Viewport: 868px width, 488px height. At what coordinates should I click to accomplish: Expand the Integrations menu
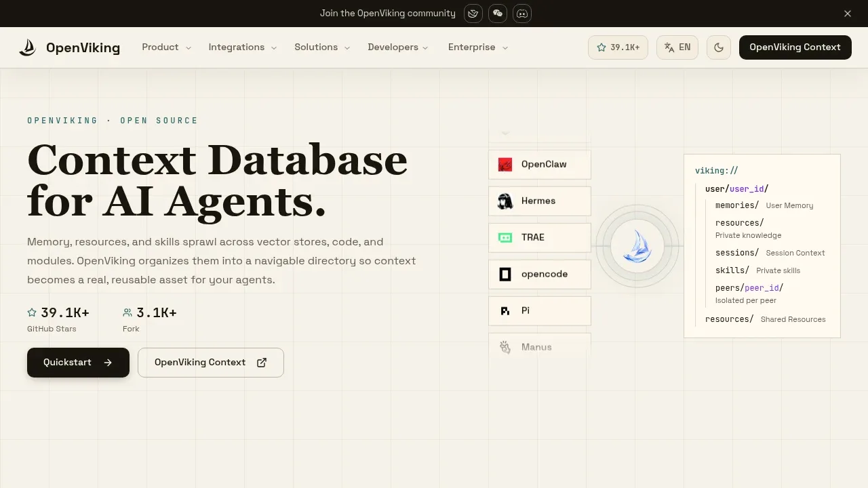(243, 47)
